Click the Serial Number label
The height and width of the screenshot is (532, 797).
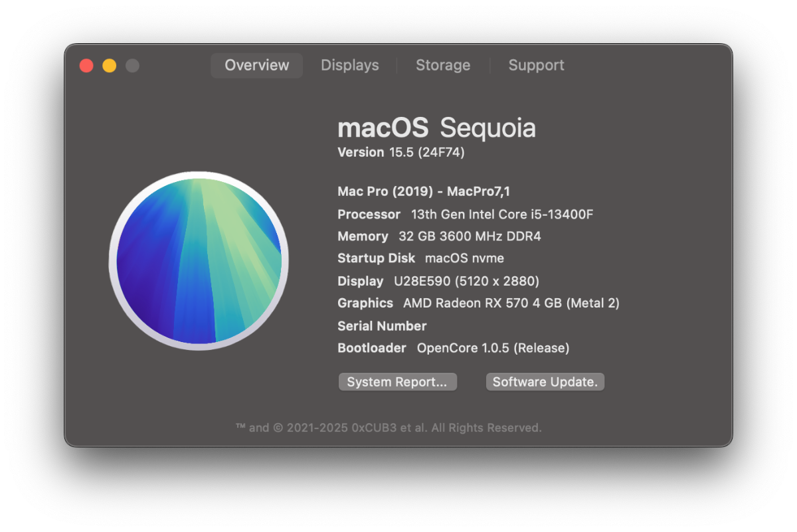(x=382, y=326)
